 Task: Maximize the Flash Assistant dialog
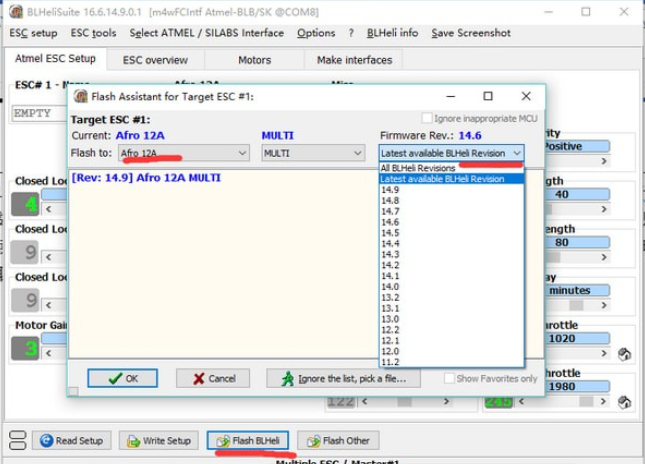click(x=488, y=96)
